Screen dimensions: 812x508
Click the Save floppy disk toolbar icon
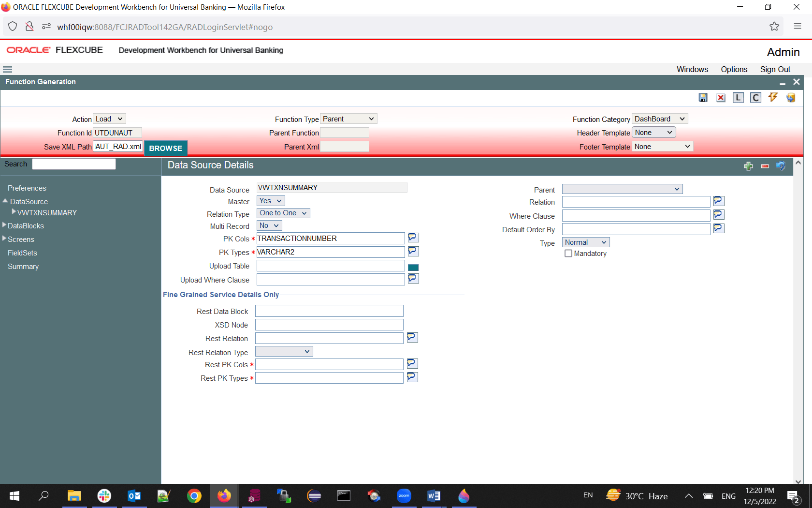[703, 98]
